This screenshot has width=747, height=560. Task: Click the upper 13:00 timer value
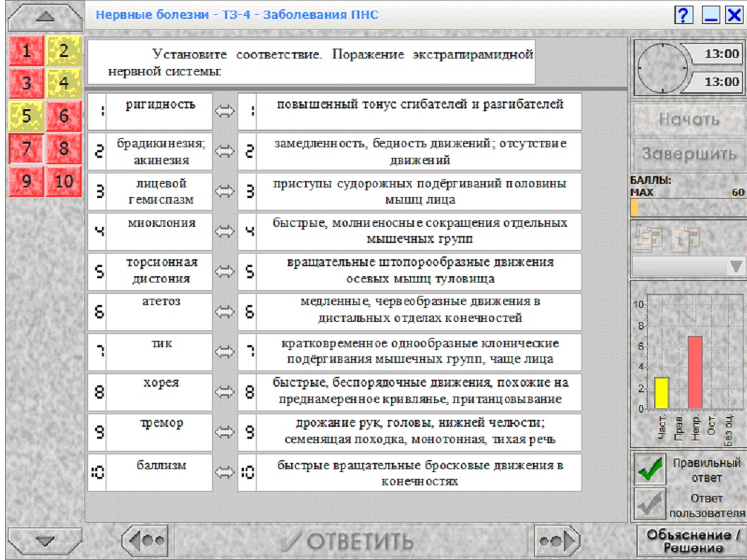point(721,54)
